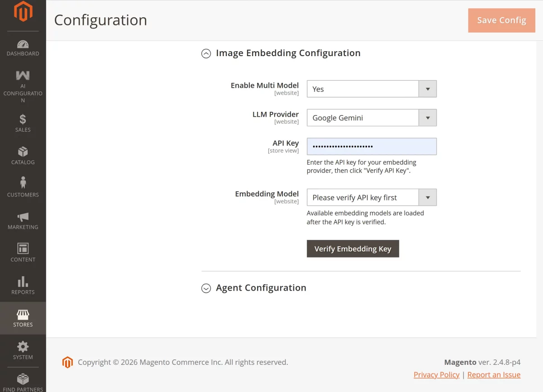Open the Enable Multi Model dropdown
The height and width of the screenshot is (392, 543).
pyautogui.click(x=372, y=89)
